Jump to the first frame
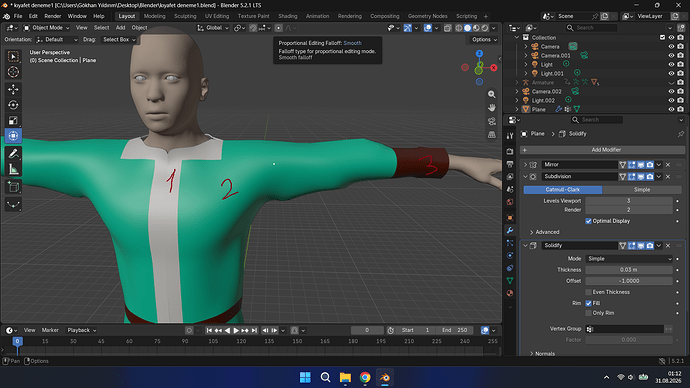 pos(209,330)
